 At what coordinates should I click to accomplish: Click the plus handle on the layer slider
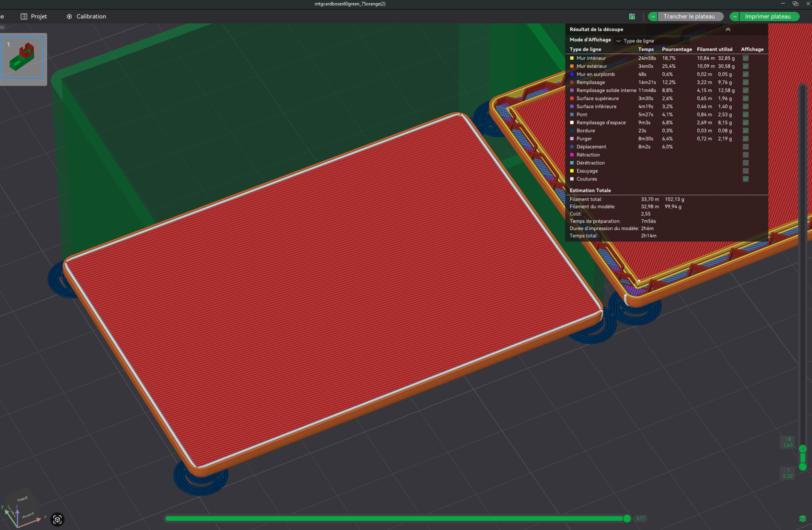coord(802,449)
